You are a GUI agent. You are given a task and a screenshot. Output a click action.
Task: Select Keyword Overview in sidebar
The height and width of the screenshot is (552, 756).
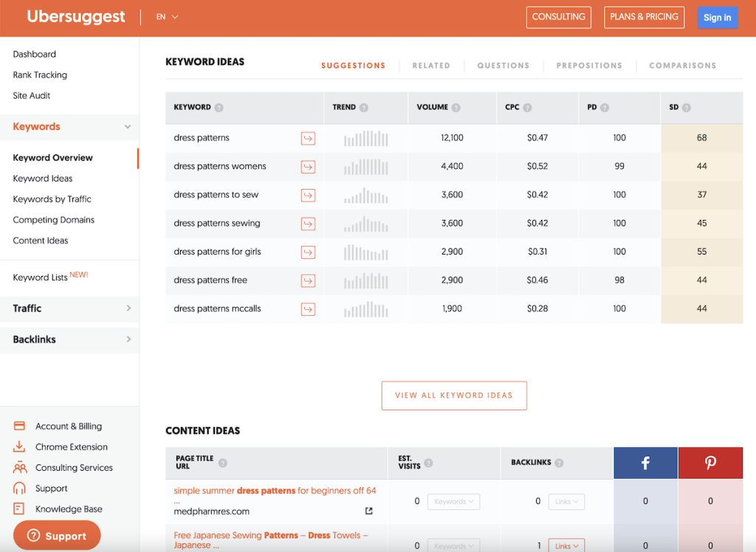point(53,158)
